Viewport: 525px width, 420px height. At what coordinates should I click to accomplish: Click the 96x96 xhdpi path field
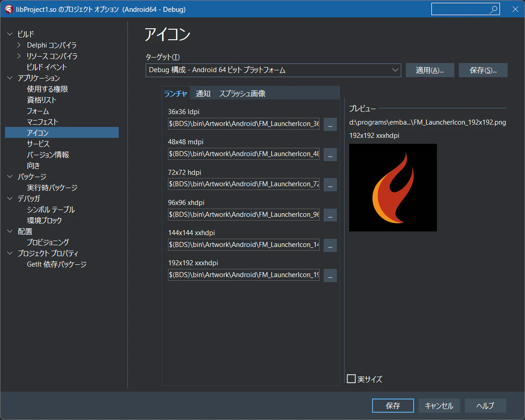(244, 215)
